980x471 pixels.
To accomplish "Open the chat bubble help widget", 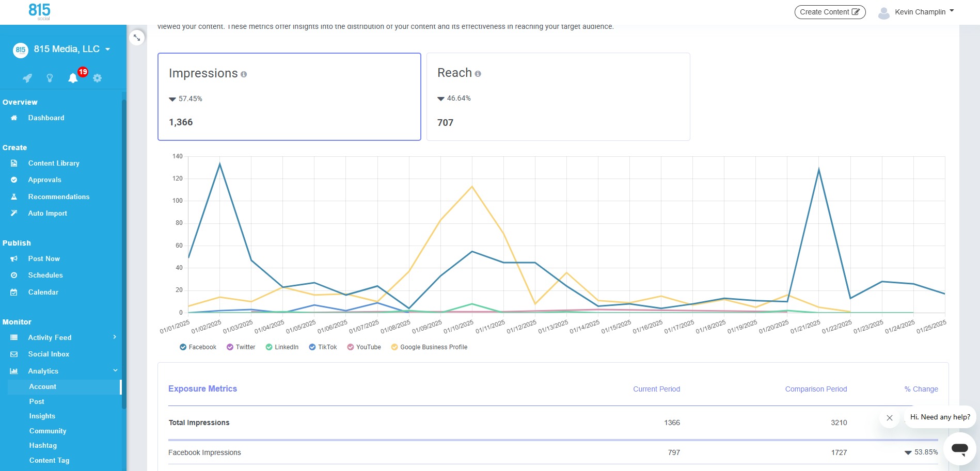I will click(959, 449).
